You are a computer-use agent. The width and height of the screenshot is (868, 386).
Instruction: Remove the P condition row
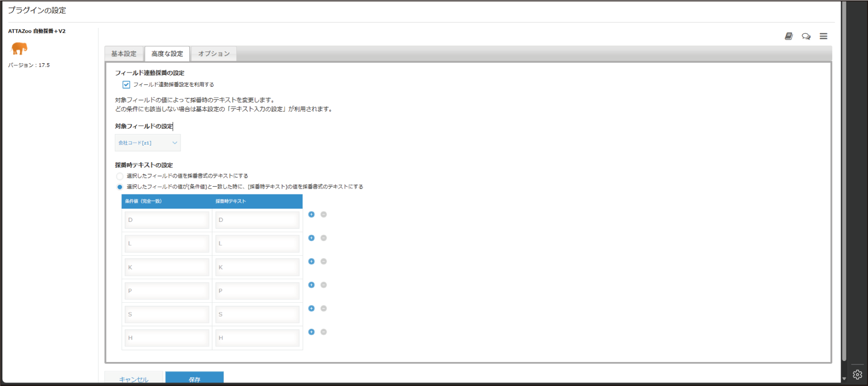[x=323, y=285]
